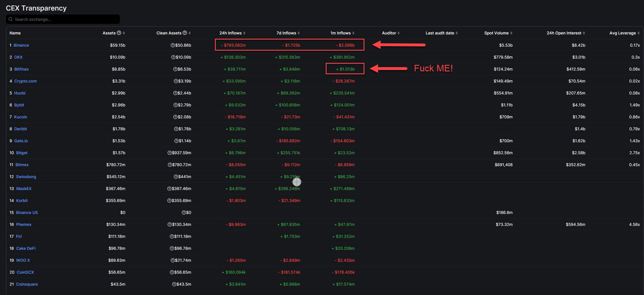
Task: Click Bitfinex 1m inflow value + $1.013b
Action: pyautogui.click(x=345, y=69)
